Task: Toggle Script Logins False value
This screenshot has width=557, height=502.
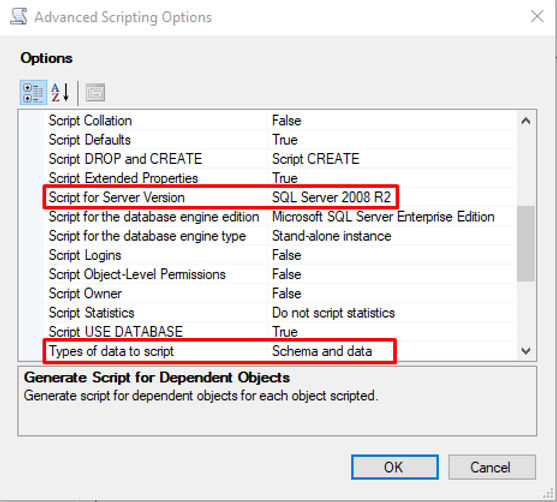Action: pyautogui.click(x=392, y=255)
